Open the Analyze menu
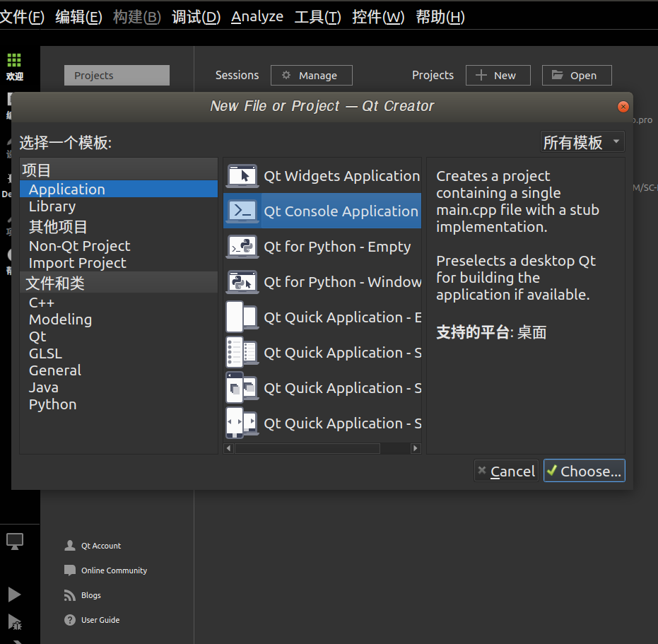658x644 pixels. [x=257, y=17]
